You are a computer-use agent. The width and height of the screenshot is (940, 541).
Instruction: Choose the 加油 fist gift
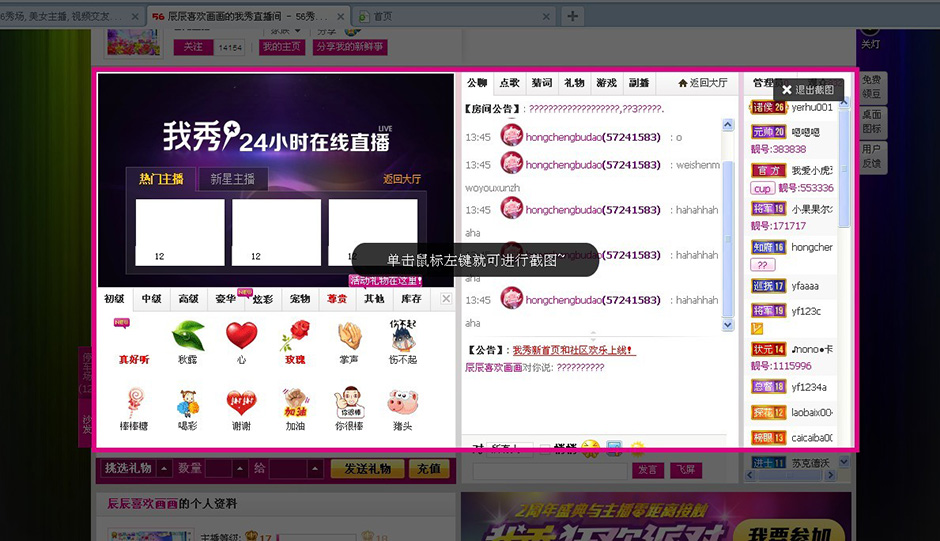point(295,409)
